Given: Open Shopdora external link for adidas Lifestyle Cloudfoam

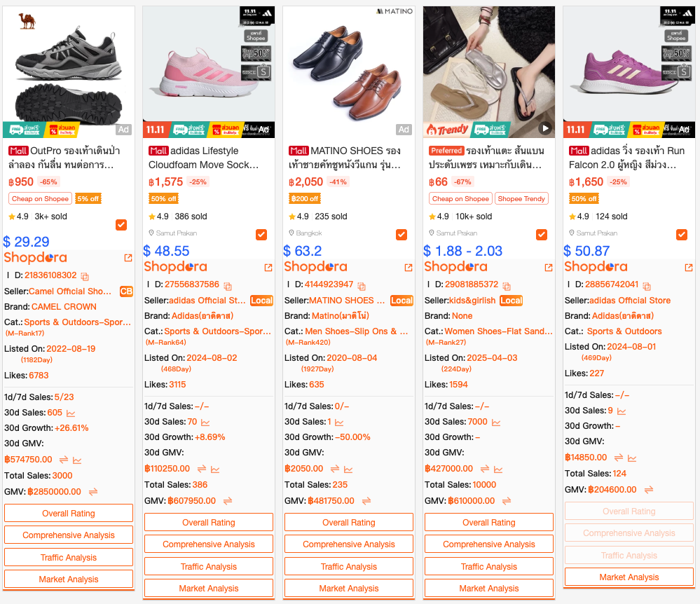Looking at the screenshot, I should click(268, 268).
